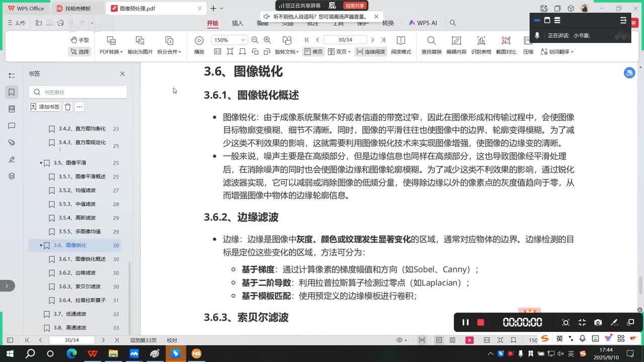Collapse the 3.6、图像锐化 bookmark node

41,245
